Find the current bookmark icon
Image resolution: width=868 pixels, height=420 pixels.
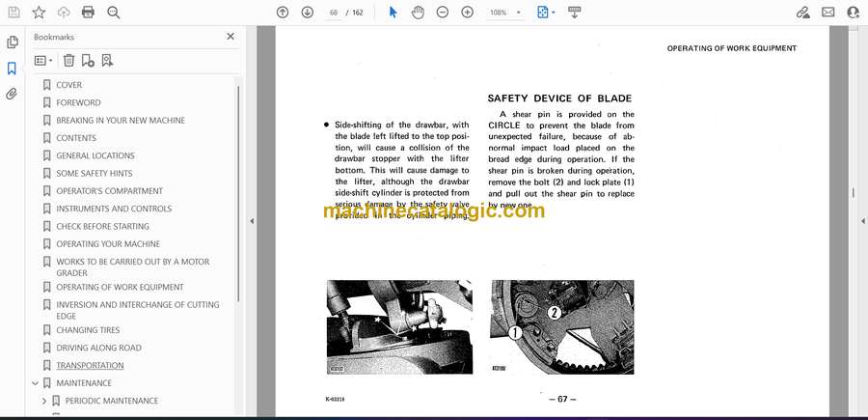(x=107, y=61)
